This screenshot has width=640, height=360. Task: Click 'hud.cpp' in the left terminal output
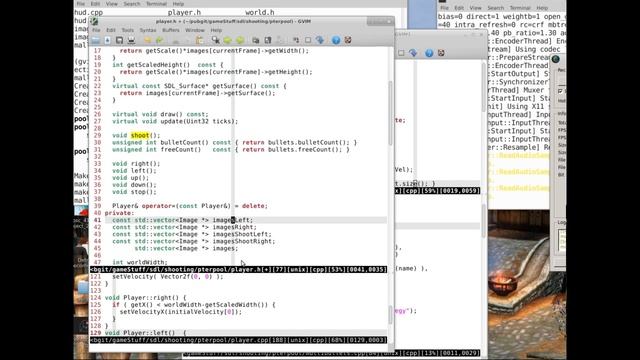click(89, 13)
